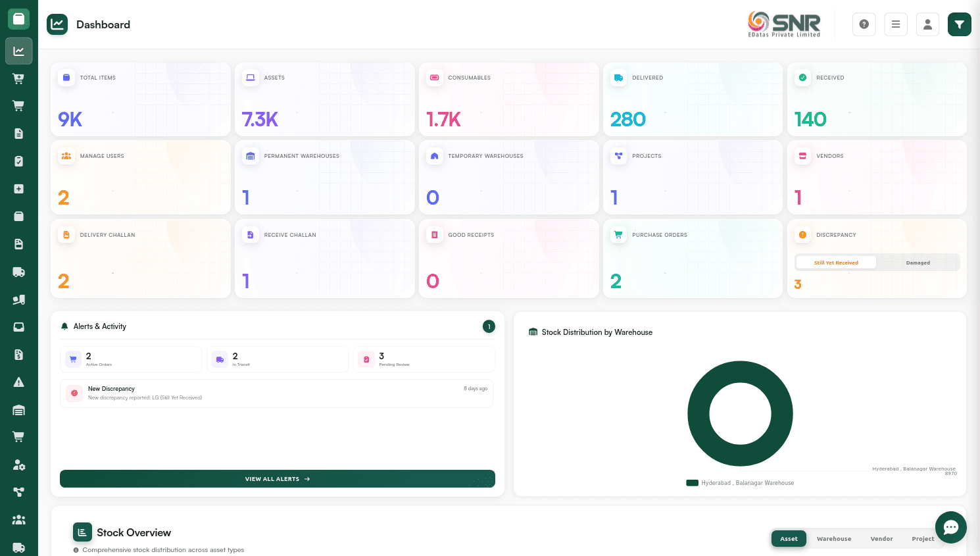Open the New Discrepancy alert entry

276,393
